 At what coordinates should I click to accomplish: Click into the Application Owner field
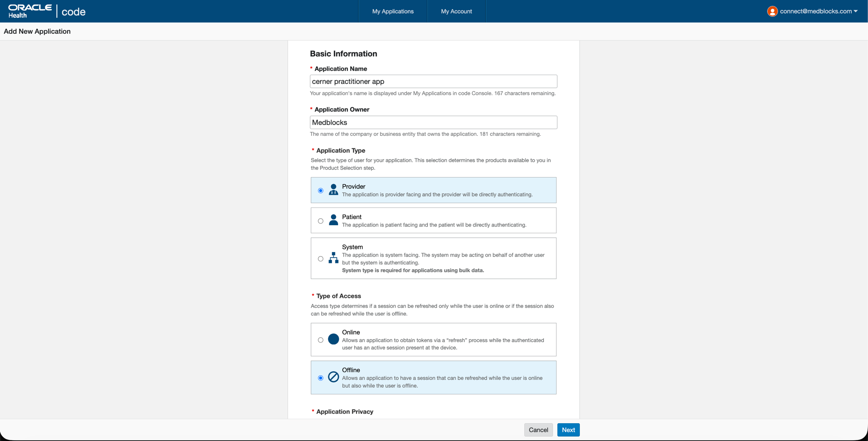[434, 122]
